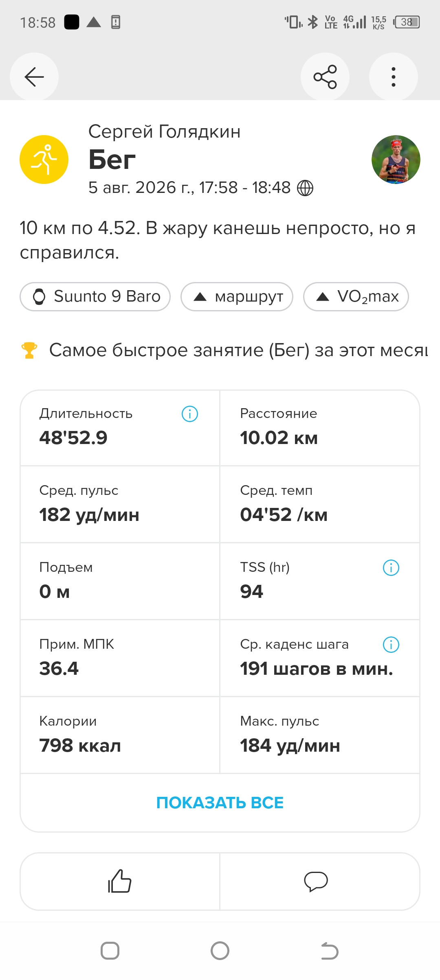Tap the yellow running activity icon
The width and height of the screenshot is (440, 980).
44,160
